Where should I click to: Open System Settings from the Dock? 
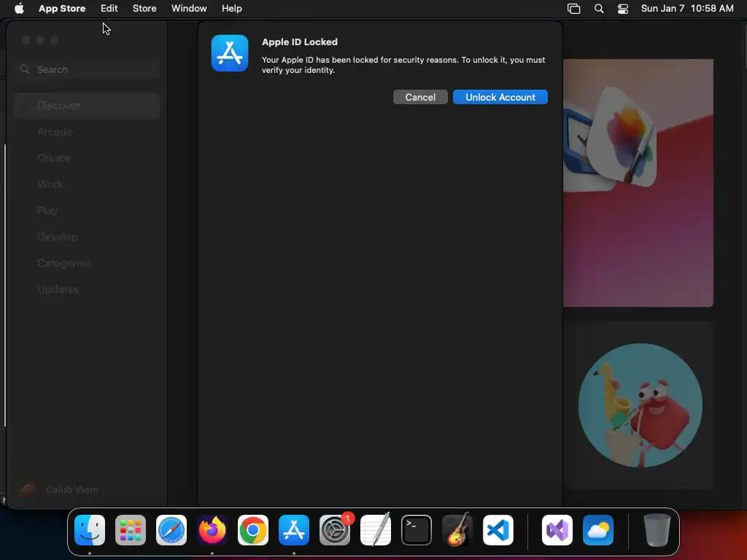(335, 530)
